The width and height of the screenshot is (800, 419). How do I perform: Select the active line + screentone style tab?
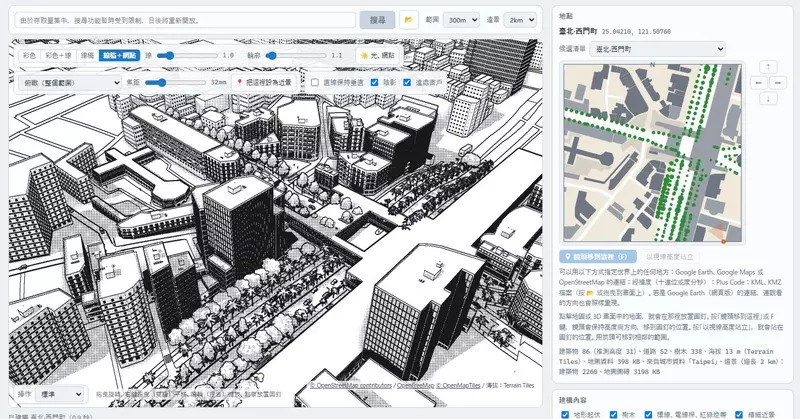119,55
